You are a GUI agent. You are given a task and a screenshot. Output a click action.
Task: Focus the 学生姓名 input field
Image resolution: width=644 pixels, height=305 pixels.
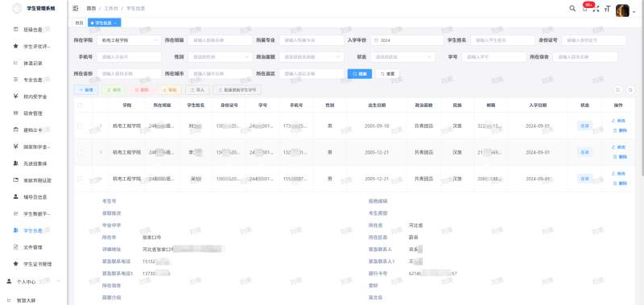[x=502, y=40]
